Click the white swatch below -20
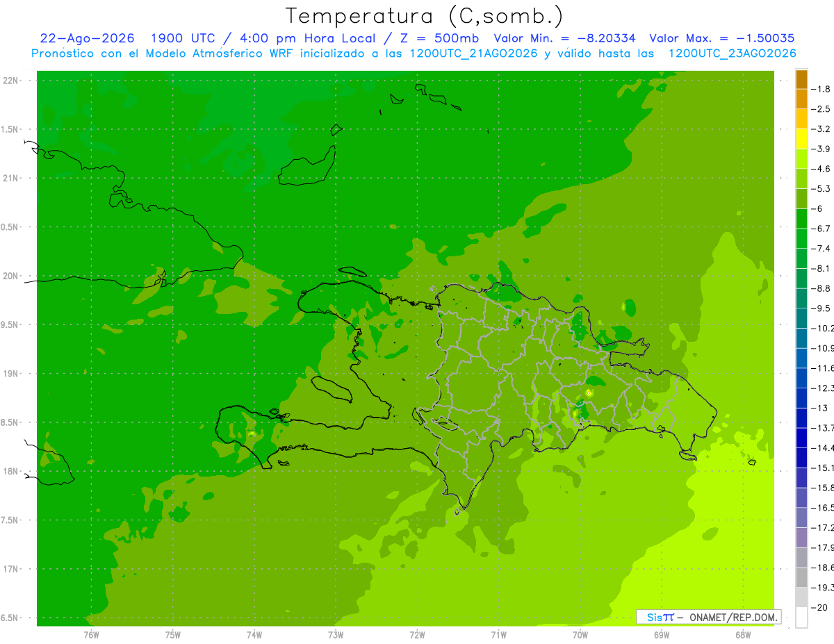 [x=801, y=618]
